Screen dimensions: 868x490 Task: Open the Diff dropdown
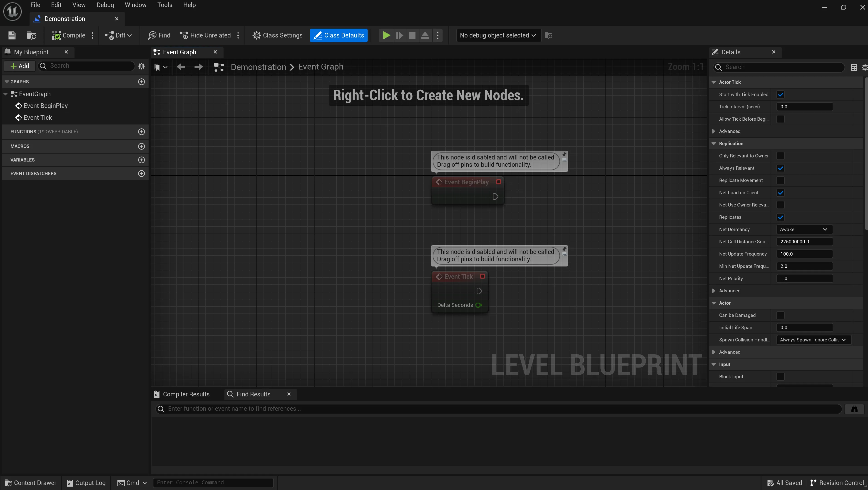click(118, 35)
